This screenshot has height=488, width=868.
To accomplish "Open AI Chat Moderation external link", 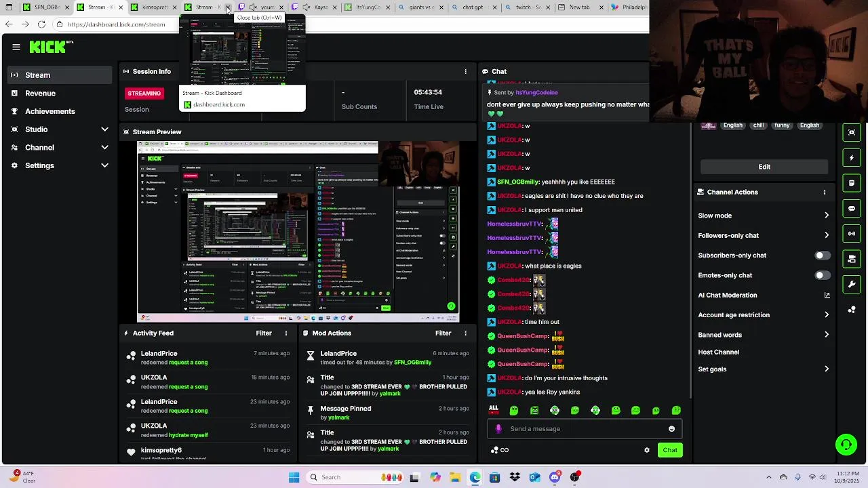I will point(827,295).
